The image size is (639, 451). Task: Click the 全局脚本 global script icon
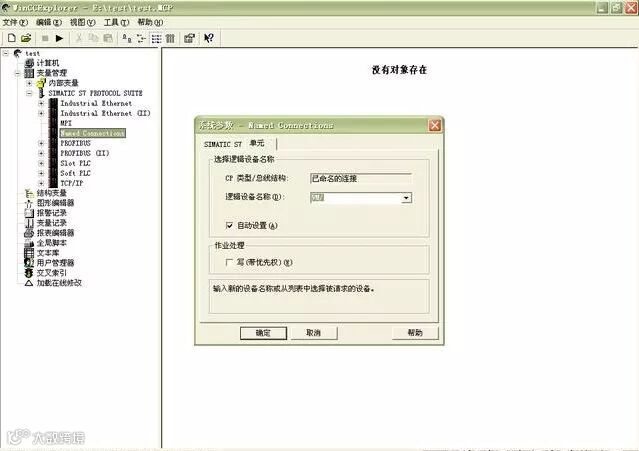coord(29,243)
